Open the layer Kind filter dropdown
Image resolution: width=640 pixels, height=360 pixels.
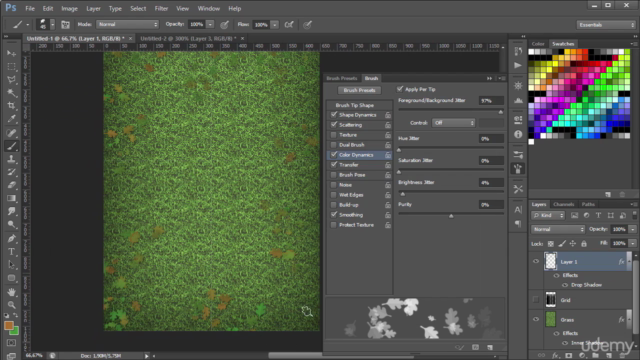548,216
